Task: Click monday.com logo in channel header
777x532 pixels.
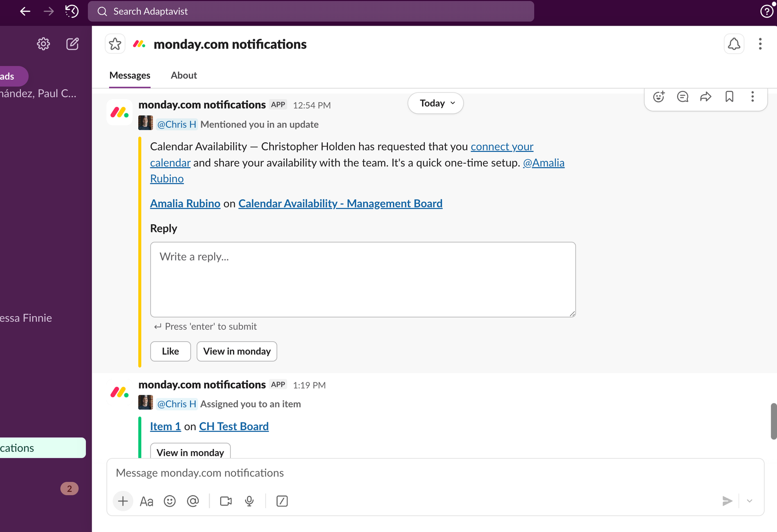Action: click(x=139, y=44)
